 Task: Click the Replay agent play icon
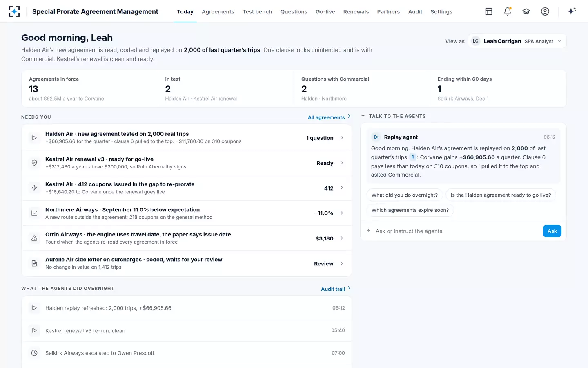click(x=376, y=137)
